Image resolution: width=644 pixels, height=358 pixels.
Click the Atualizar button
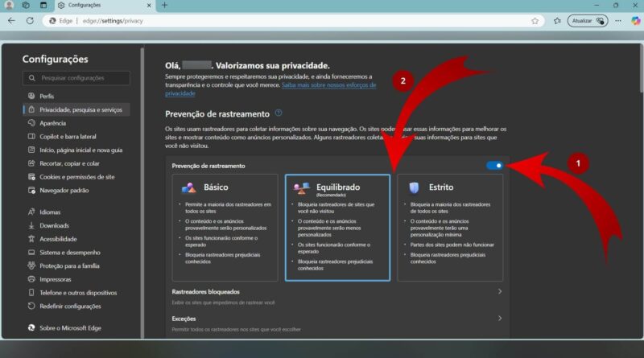[588, 21]
